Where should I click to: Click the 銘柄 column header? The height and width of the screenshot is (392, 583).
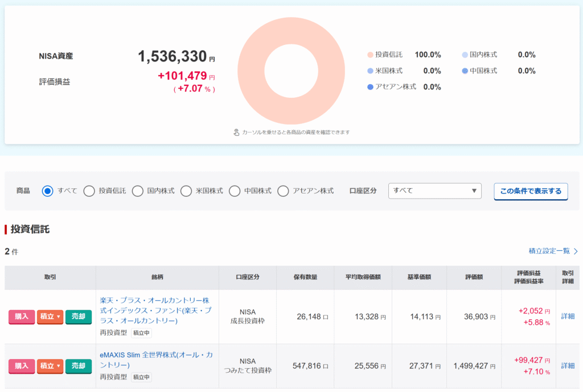pos(157,277)
